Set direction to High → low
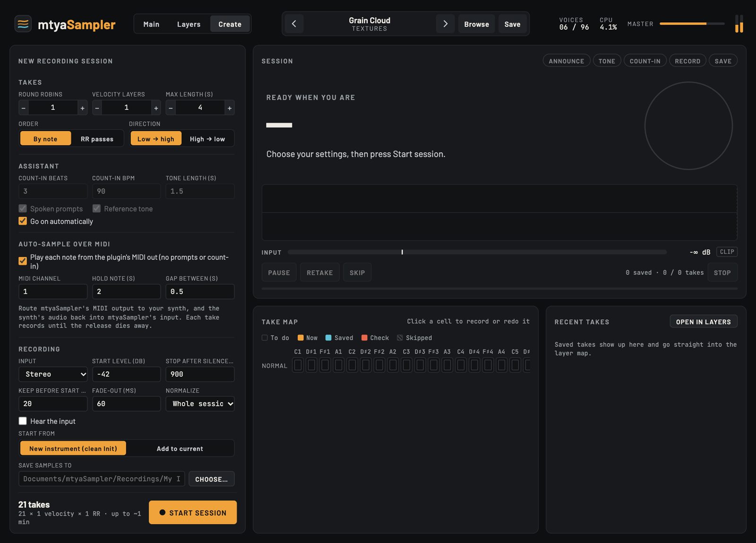 [x=207, y=139]
